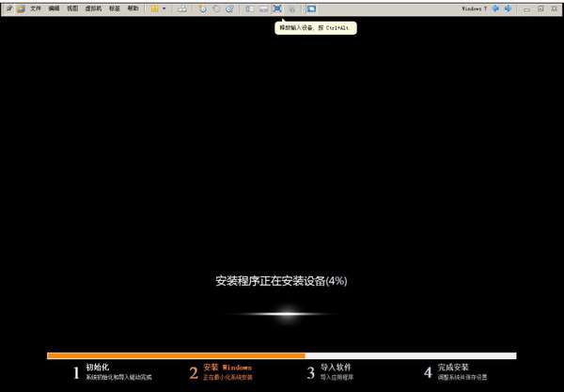The height and width of the screenshot is (392, 564).
Task: Toggle the sidebar view icon
Action: (250, 9)
